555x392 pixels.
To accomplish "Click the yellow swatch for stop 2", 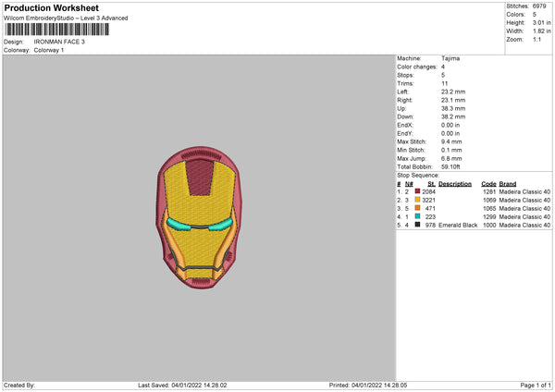I will pos(417,200).
